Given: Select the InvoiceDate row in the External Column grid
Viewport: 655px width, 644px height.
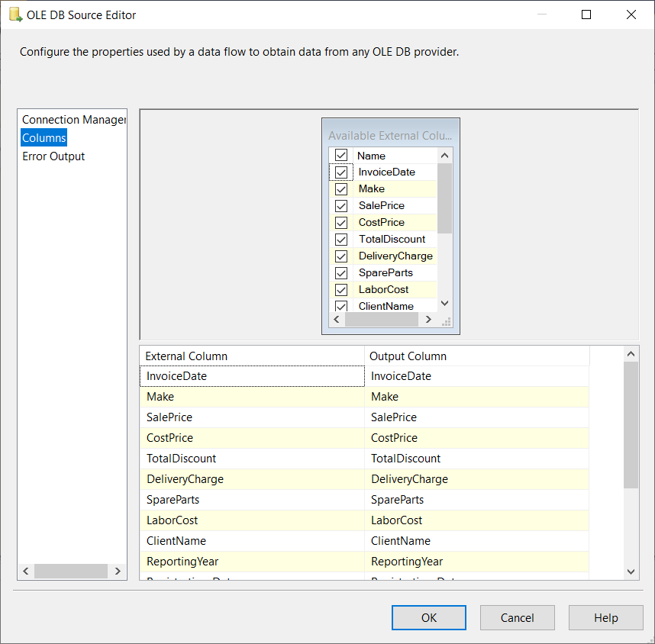Looking at the screenshot, I should pyautogui.click(x=252, y=376).
